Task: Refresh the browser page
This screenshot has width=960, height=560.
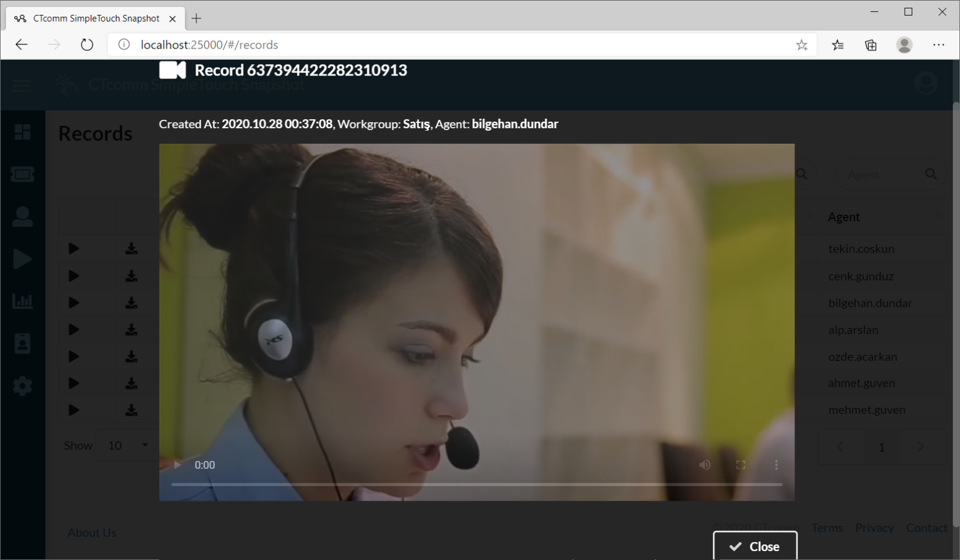Action: pyautogui.click(x=87, y=44)
